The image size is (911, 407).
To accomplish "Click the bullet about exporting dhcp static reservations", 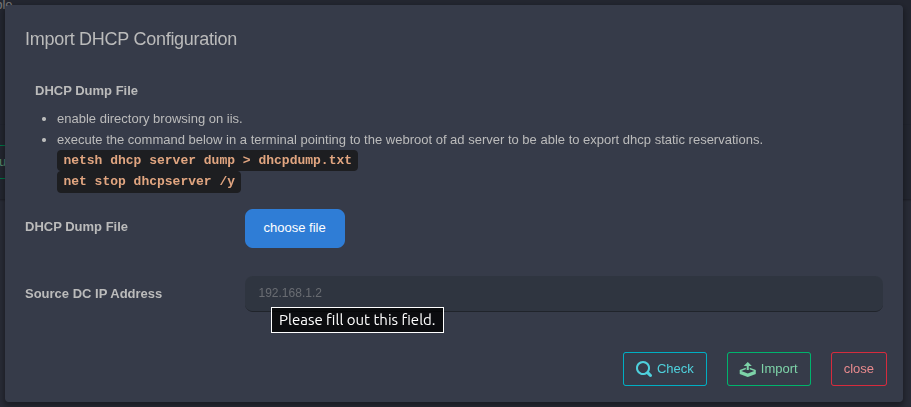I will tap(410, 140).
